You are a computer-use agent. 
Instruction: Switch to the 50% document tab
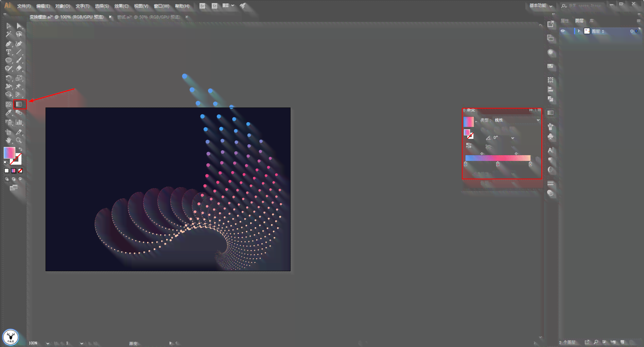tap(149, 17)
